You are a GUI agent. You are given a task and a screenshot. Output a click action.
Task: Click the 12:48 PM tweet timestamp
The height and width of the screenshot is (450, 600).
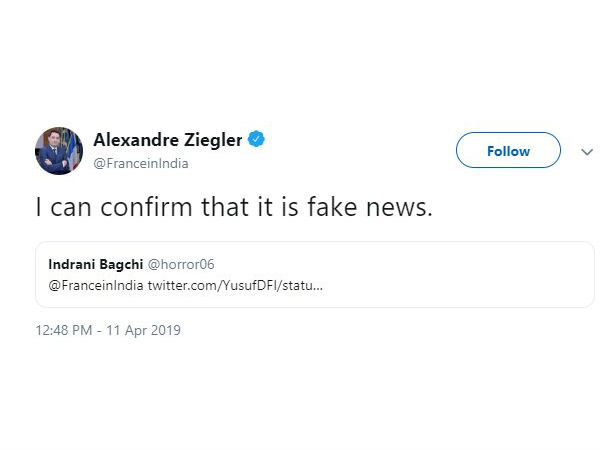[65, 330]
